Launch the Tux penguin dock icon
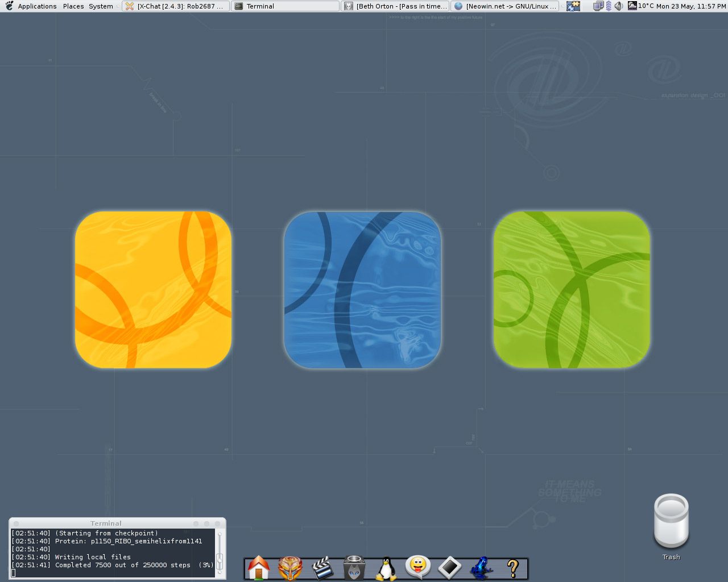728x582 pixels. pyautogui.click(x=386, y=568)
